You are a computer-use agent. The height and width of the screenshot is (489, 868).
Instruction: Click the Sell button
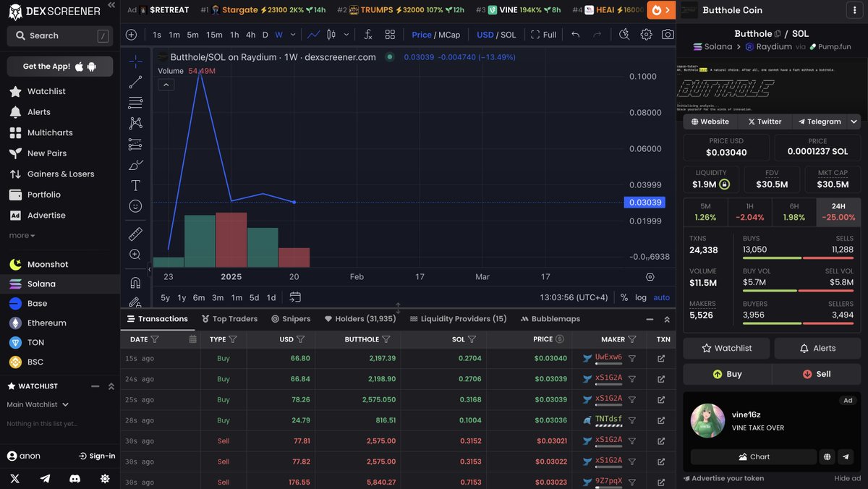pyautogui.click(x=817, y=374)
